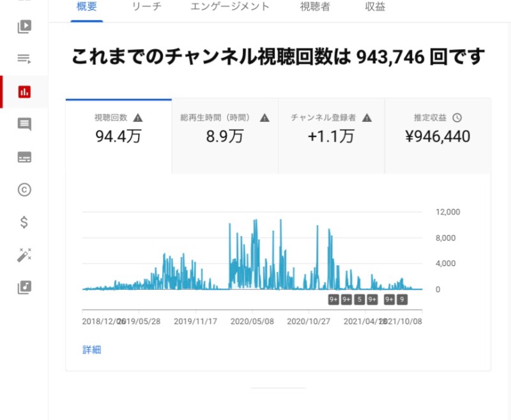
Task: Open the Copyright sidebar icon
Action: 24,190
